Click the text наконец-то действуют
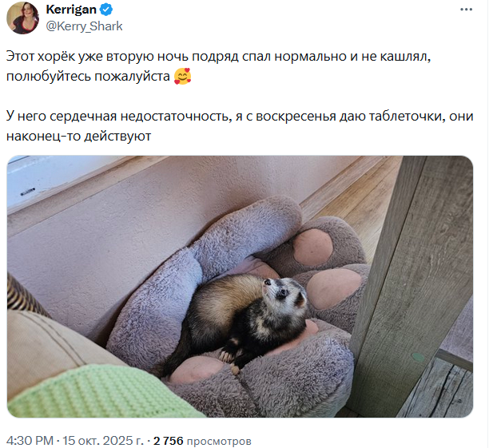 coord(78,137)
